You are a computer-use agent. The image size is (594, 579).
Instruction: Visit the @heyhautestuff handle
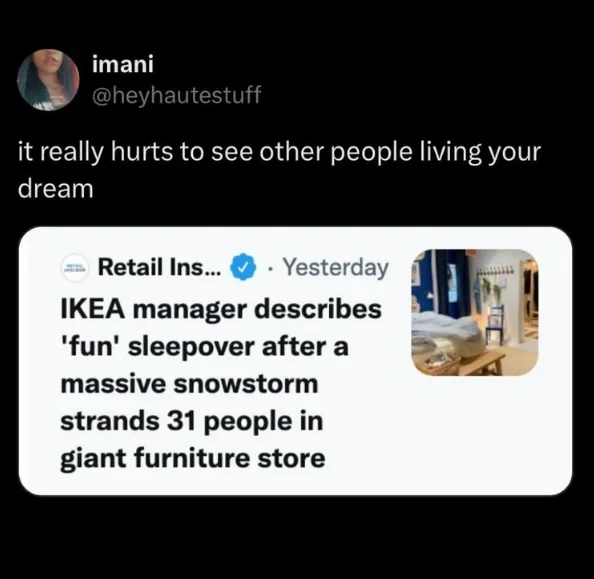pos(177,94)
